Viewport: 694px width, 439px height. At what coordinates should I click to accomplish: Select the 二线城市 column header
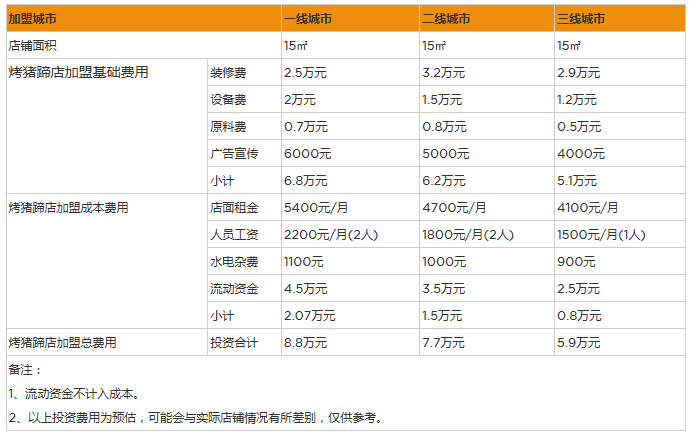point(446,19)
